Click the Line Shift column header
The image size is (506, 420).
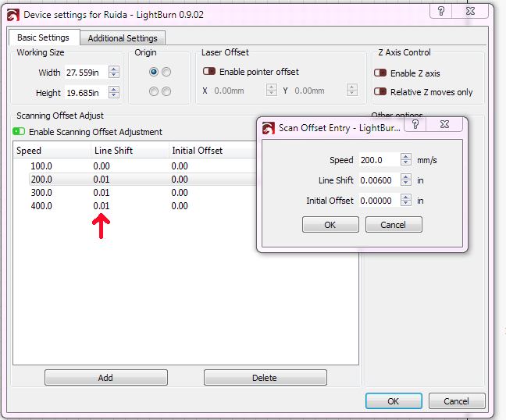click(130, 151)
